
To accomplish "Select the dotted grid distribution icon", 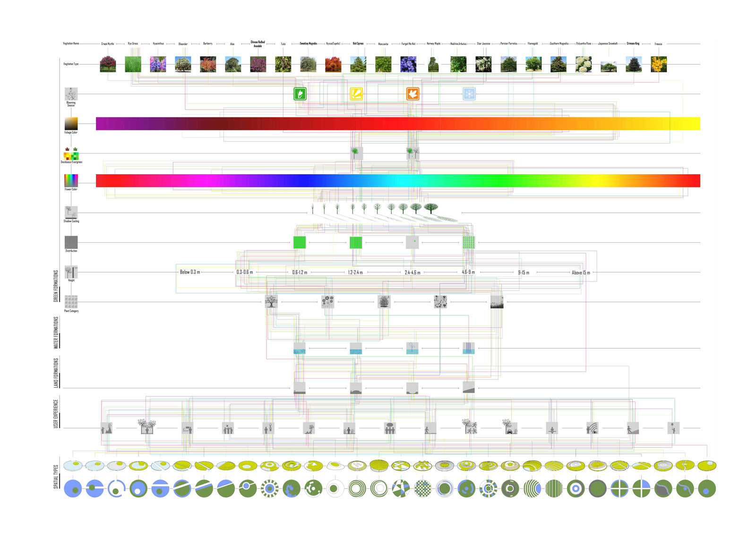I will click(x=468, y=242).
